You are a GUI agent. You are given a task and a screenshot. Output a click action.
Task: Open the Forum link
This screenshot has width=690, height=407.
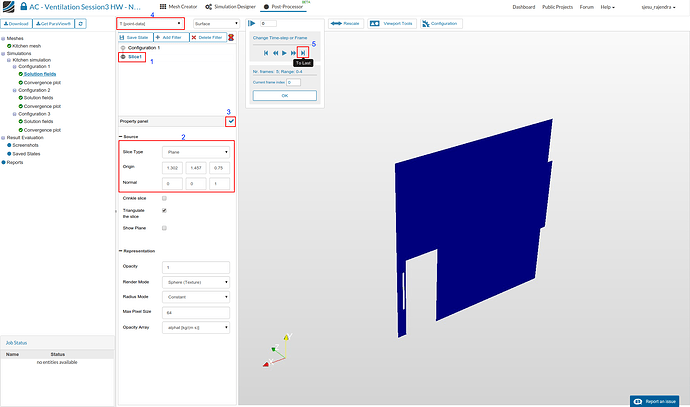[x=587, y=7]
